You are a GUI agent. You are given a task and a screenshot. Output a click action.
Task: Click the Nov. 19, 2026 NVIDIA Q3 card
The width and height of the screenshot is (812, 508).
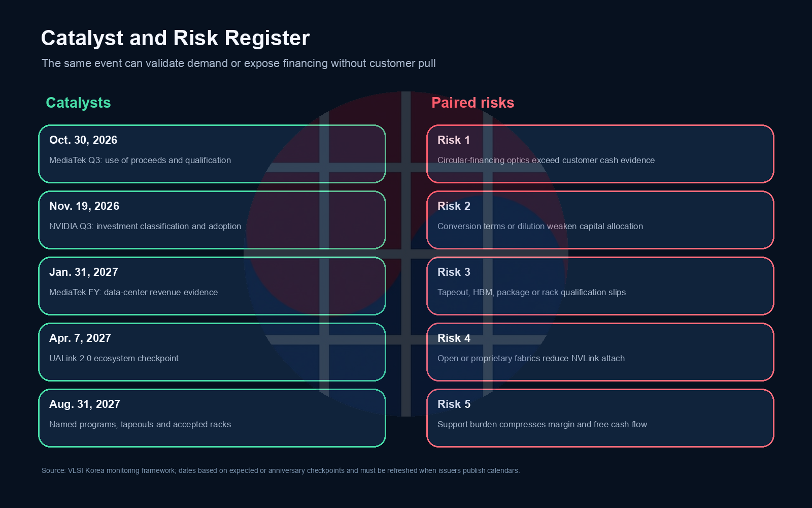[x=212, y=220]
